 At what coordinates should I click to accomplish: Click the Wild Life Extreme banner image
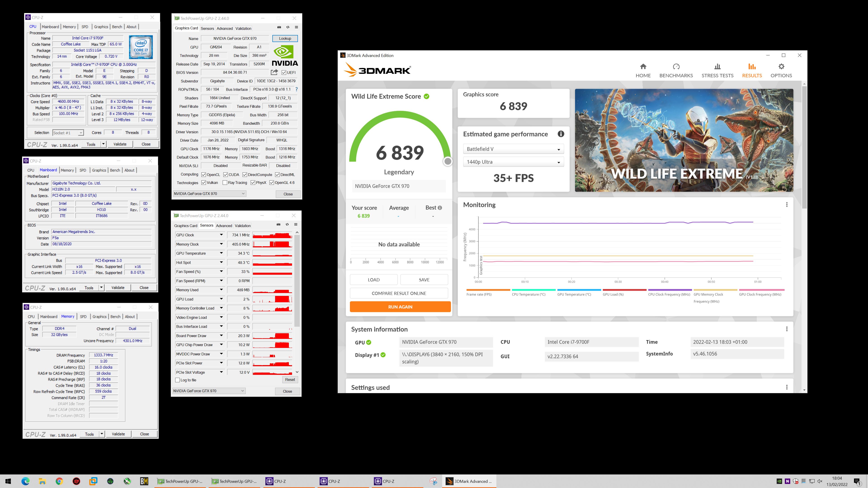click(x=684, y=140)
